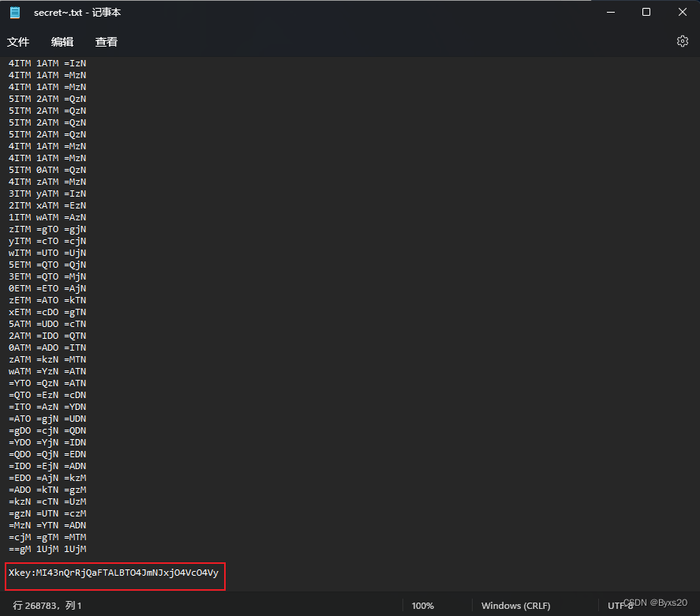Click the line '=QTO =EzN =cDN'
700x616 pixels.
coord(47,395)
